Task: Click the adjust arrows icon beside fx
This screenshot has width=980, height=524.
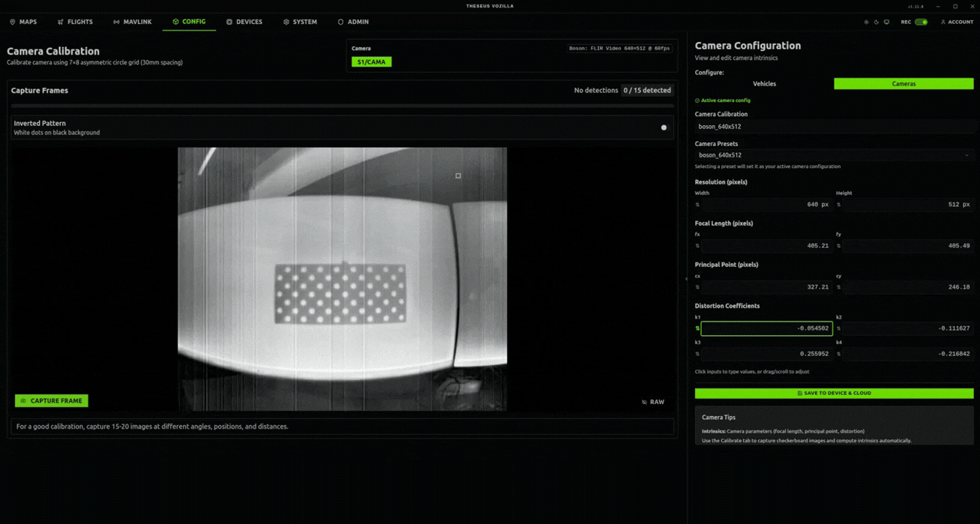Action: click(697, 246)
